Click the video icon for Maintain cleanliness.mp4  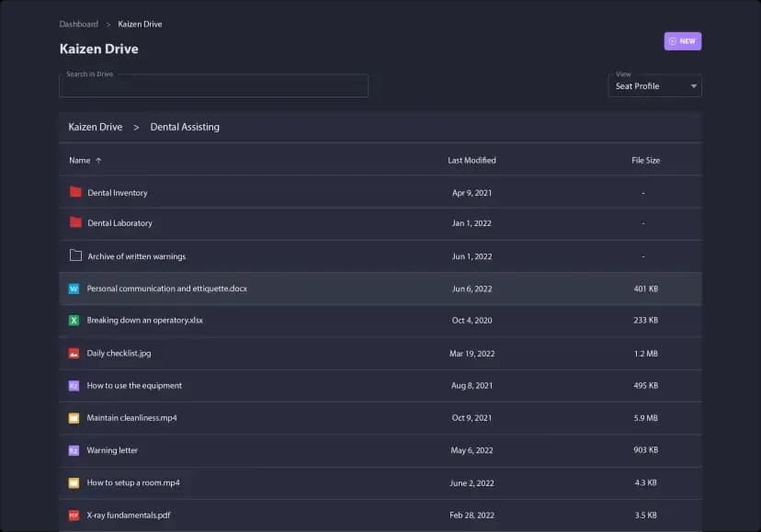tap(74, 418)
